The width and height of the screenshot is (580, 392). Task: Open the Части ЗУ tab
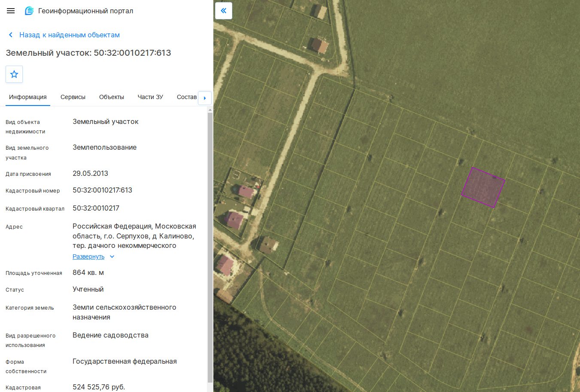(x=150, y=97)
